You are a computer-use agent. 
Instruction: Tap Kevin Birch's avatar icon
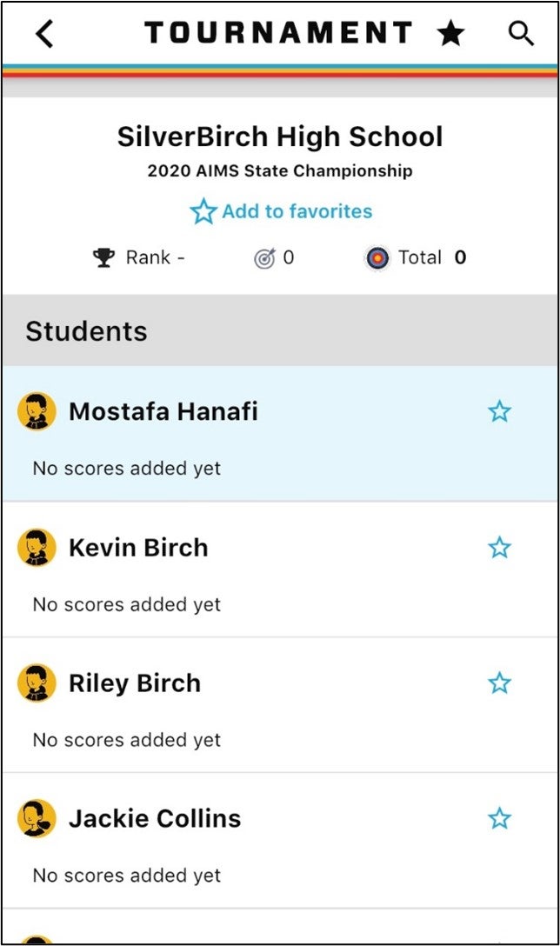[x=37, y=548]
